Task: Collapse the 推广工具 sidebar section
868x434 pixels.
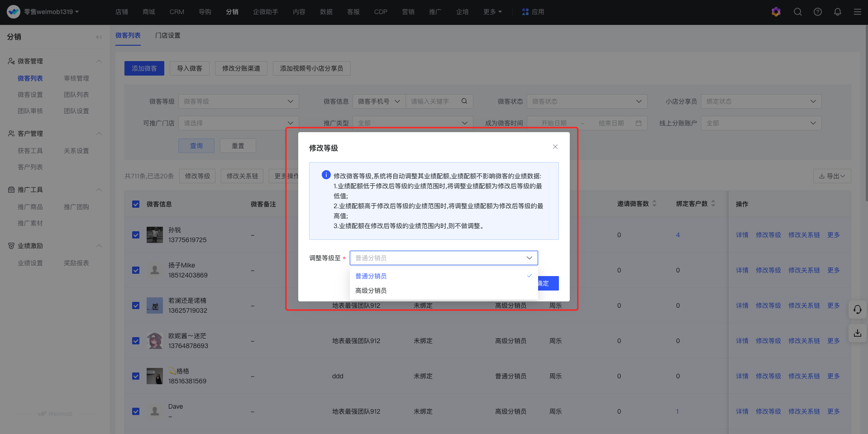Action: click(99, 190)
